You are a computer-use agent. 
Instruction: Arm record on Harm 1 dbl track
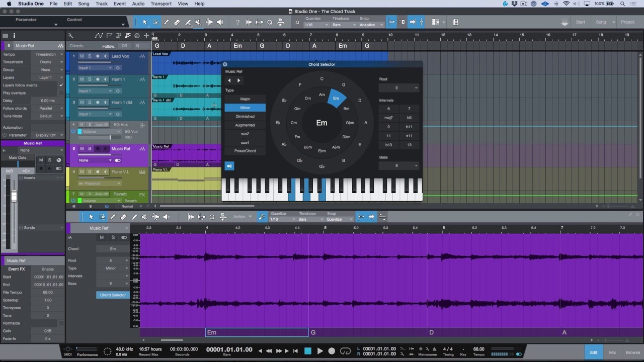pos(98,103)
